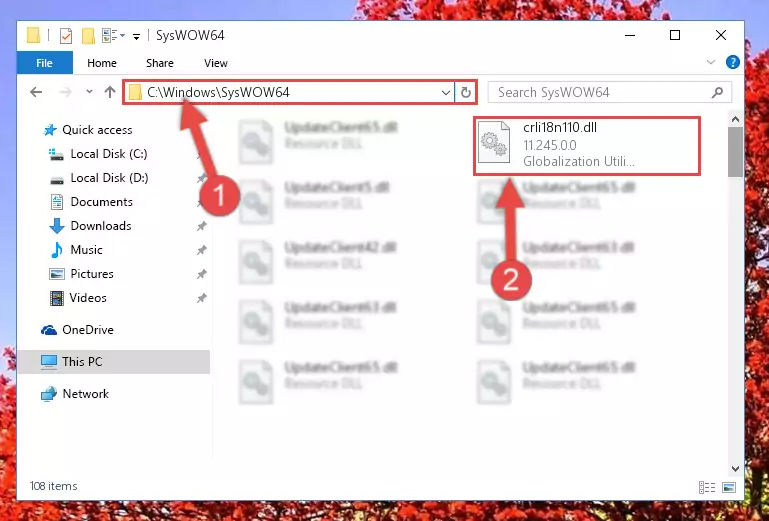Close the SysWOW64 window
Screen dimensions: 769x521
[720, 35]
